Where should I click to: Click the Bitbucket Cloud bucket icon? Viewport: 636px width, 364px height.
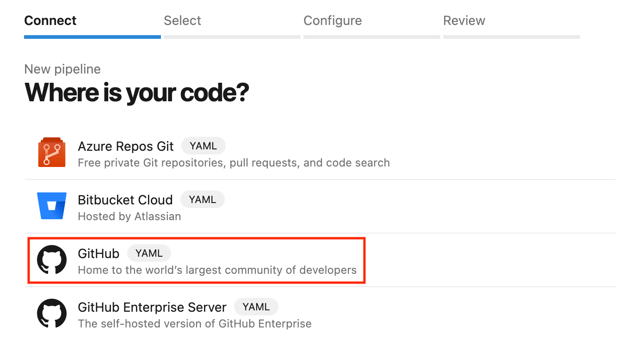pos(52,206)
